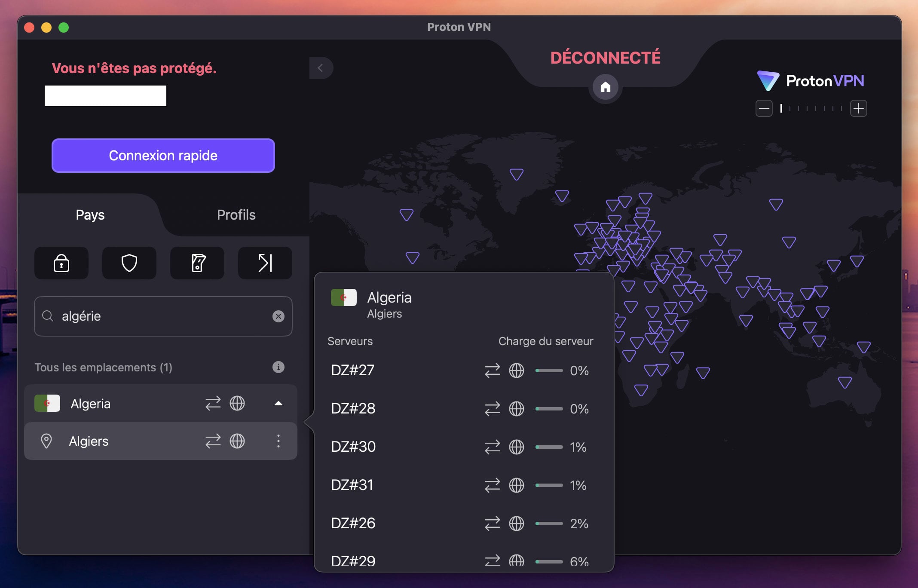This screenshot has height=588, width=918.
Task: Click the Greenland server marker on map
Action: [x=516, y=174]
